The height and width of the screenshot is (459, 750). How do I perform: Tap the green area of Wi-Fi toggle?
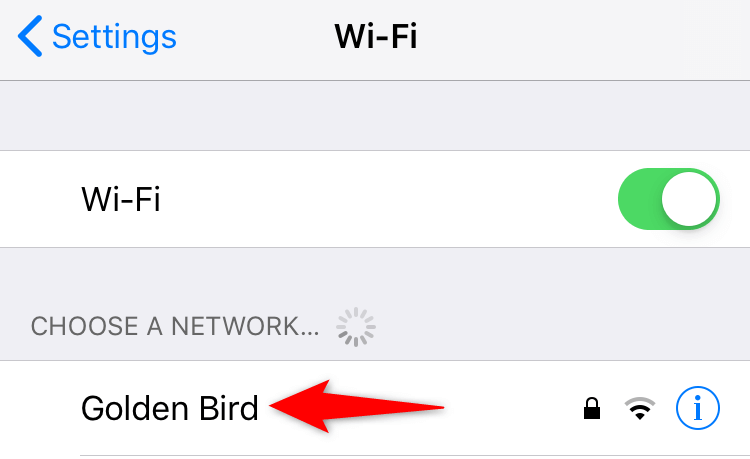[x=639, y=199]
